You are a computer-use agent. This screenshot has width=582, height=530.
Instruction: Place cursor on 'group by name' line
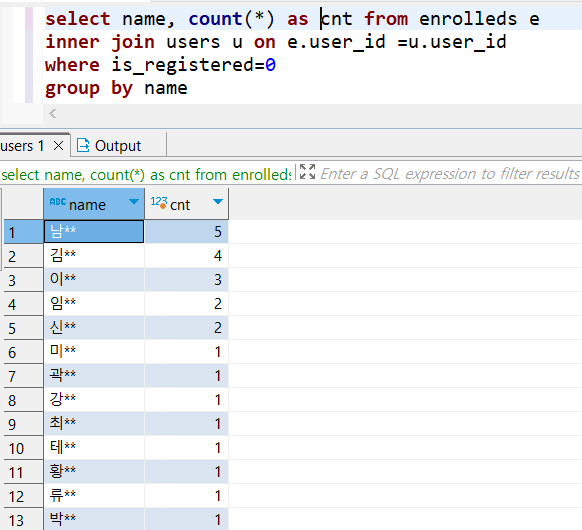coord(116,88)
